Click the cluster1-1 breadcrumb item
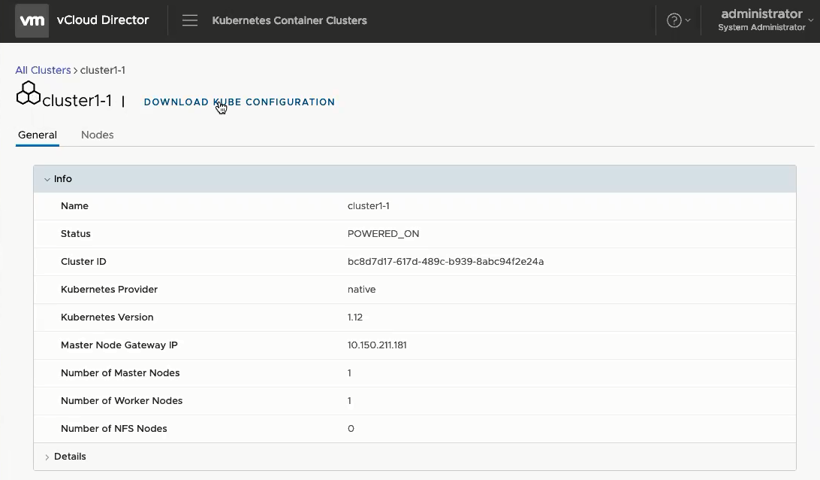This screenshot has width=820, height=480. coord(102,70)
